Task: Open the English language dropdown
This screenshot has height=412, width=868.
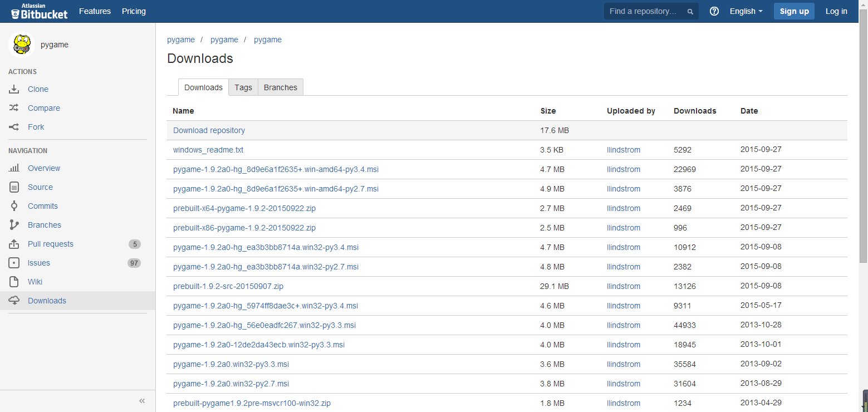Action: [x=746, y=11]
